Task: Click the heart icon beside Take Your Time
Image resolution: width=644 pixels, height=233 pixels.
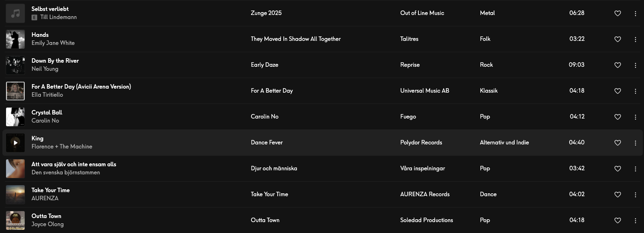Action: coord(617,195)
